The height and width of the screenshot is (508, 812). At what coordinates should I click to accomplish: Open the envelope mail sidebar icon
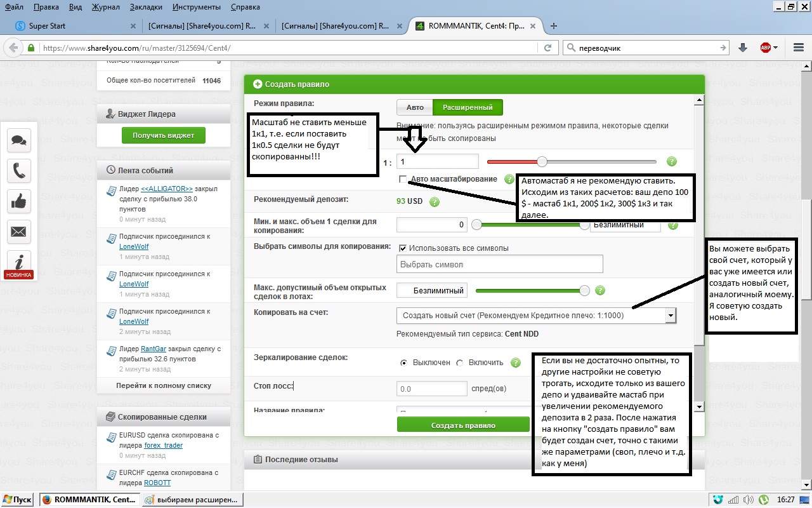click(19, 232)
